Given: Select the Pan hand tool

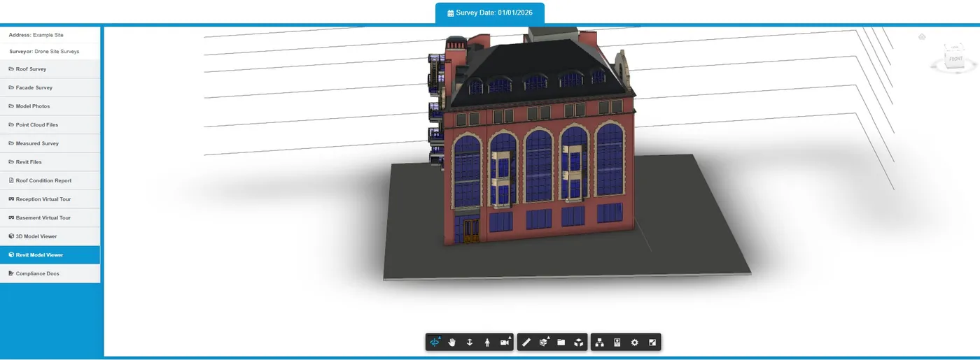Looking at the screenshot, I should pos(452,342).
